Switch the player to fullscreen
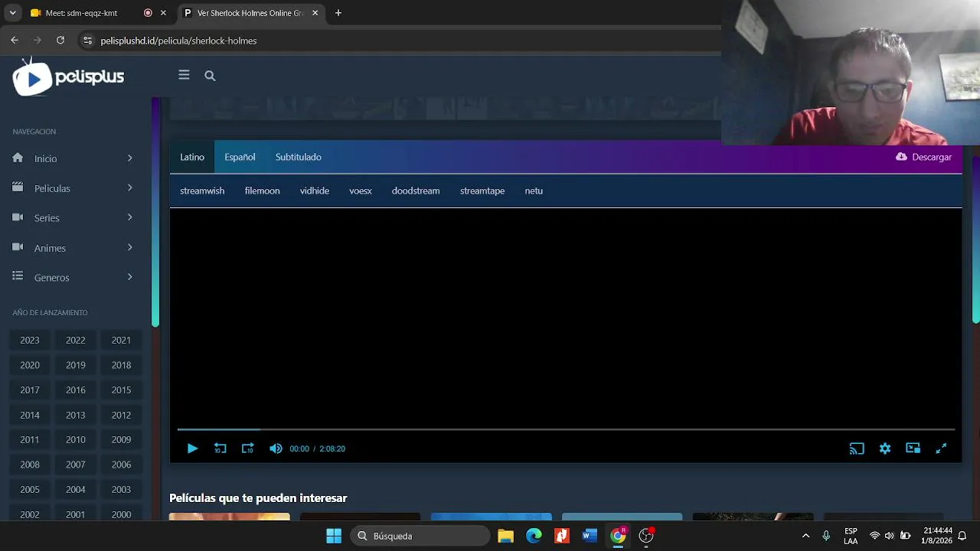 pos(941,448)
